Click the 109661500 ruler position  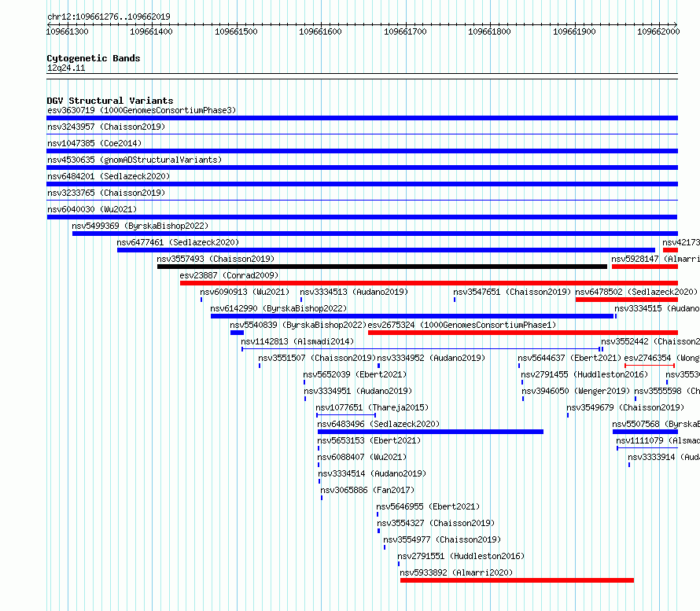point(236,31)
